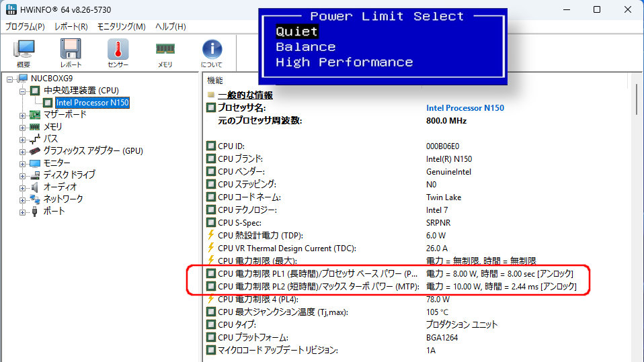Click the lightning icon beside PL4 row
The image size is (644, 362).
point(210,300)
